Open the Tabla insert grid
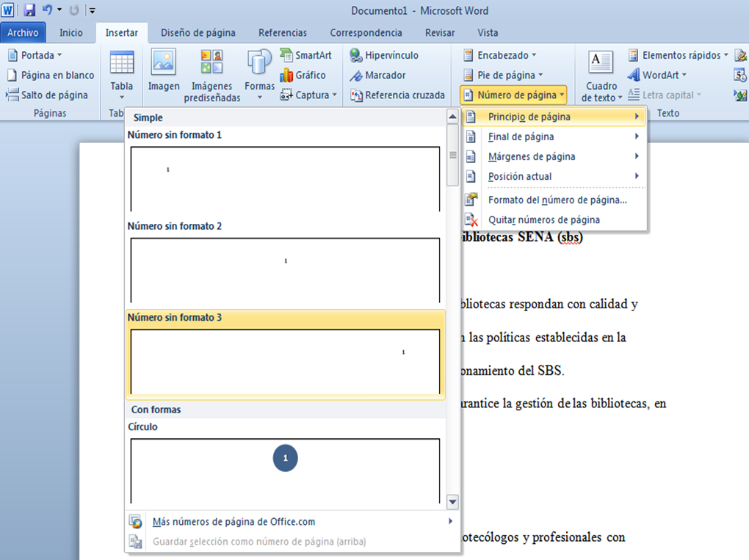This screenshot has height=560, width=749. point(122,74)
